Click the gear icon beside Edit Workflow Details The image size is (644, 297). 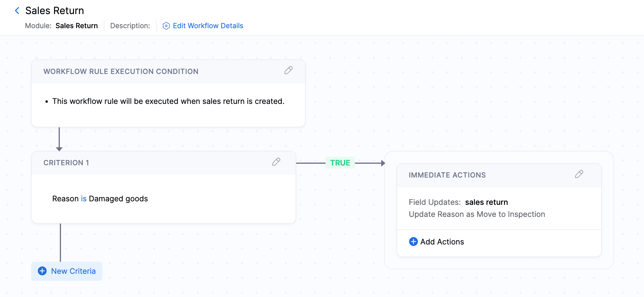point(166,26)
